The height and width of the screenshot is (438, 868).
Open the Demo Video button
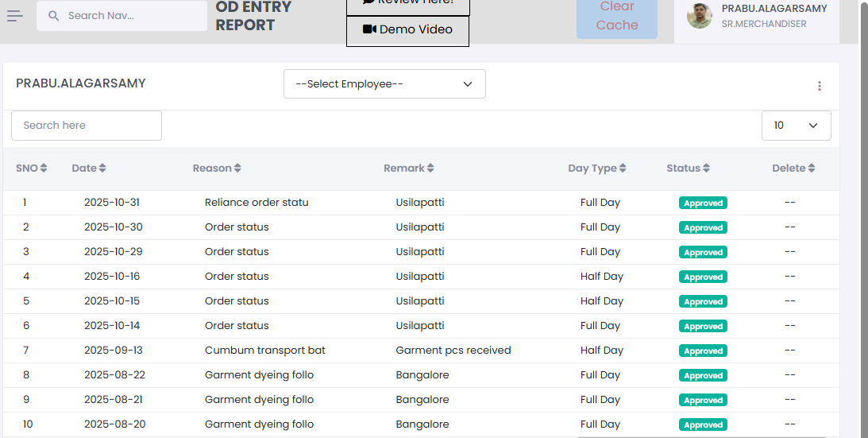pos(407,30)
